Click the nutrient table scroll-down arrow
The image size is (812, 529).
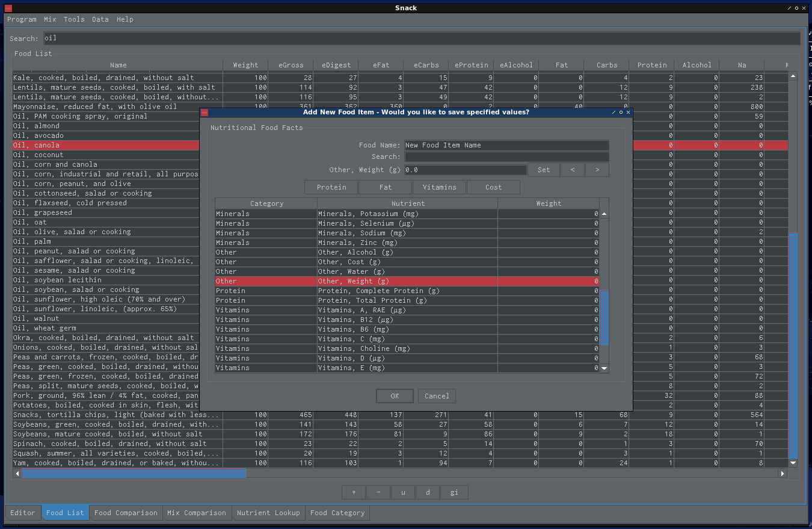pyautogui.click(x=604, y=368)
